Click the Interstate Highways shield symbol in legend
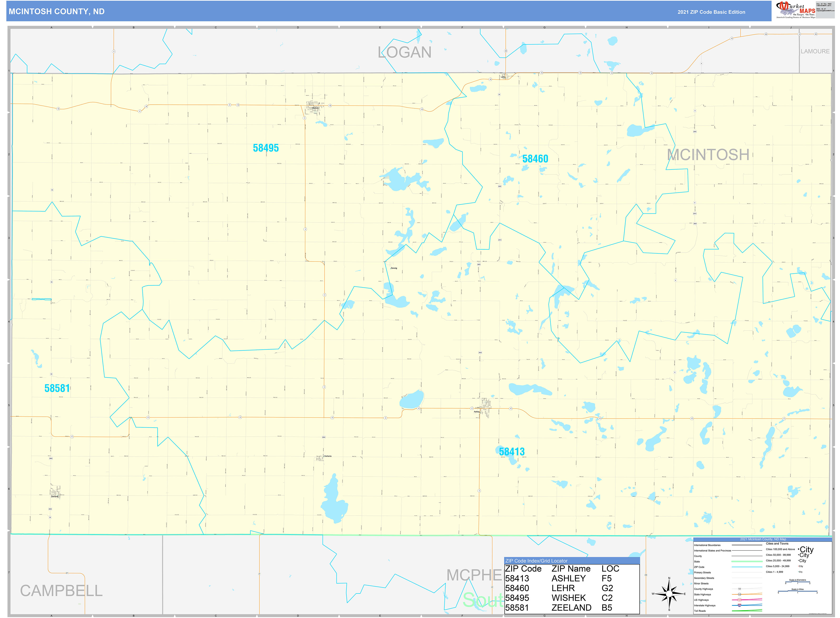 [x=740, y=605]
